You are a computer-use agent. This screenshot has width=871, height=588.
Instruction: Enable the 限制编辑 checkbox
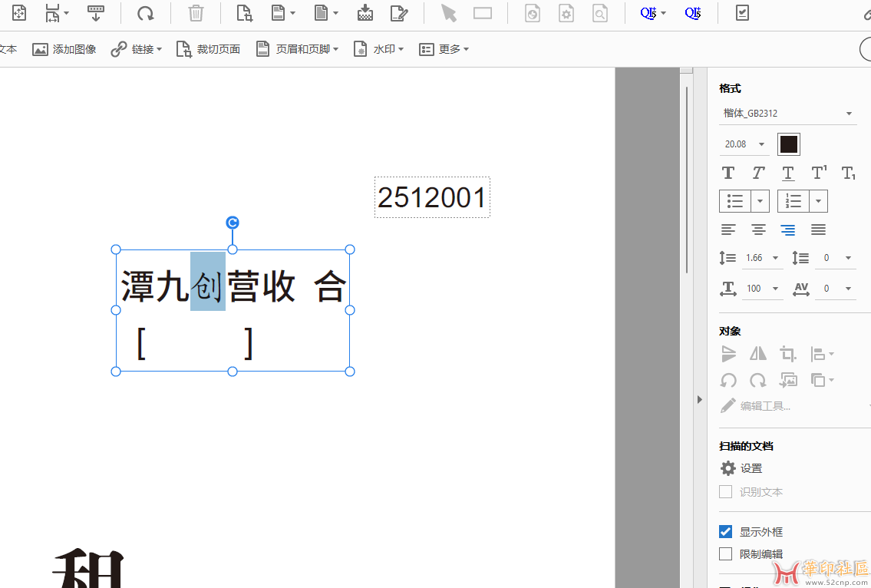coord(726,554)
